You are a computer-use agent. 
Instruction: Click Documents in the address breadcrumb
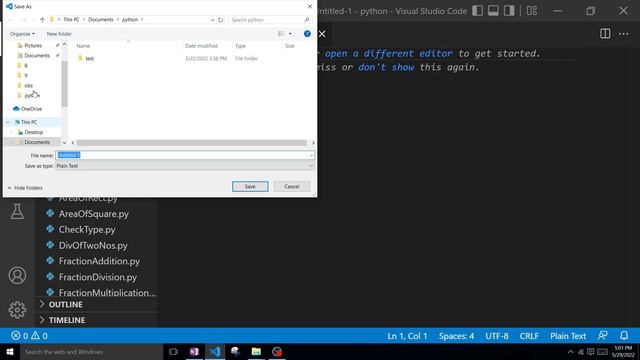(x=101, y=20)
